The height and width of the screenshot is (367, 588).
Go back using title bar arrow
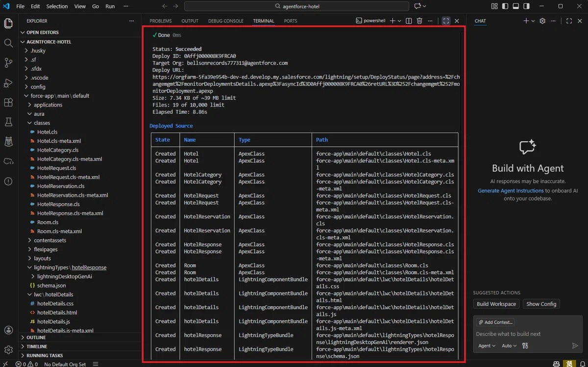point(164,6)
